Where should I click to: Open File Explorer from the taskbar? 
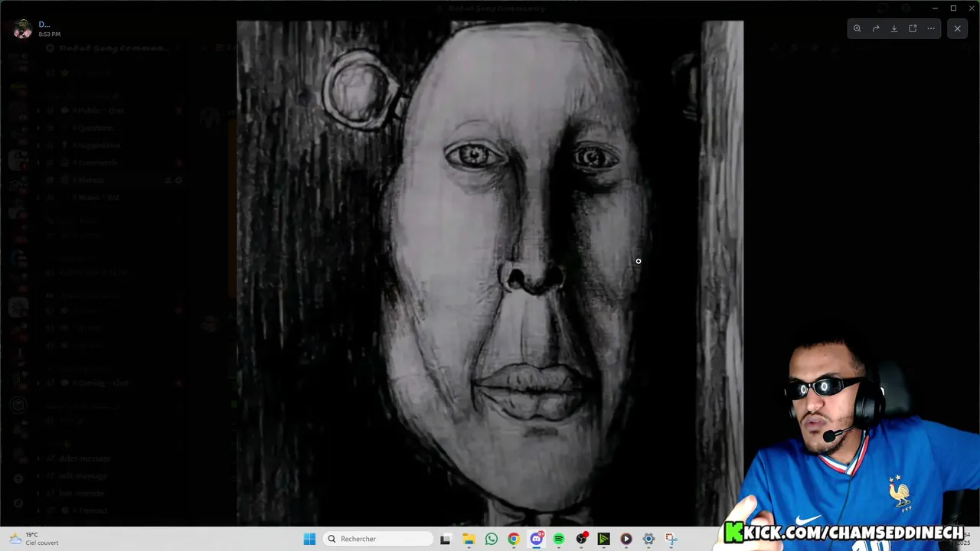(469, 539)
